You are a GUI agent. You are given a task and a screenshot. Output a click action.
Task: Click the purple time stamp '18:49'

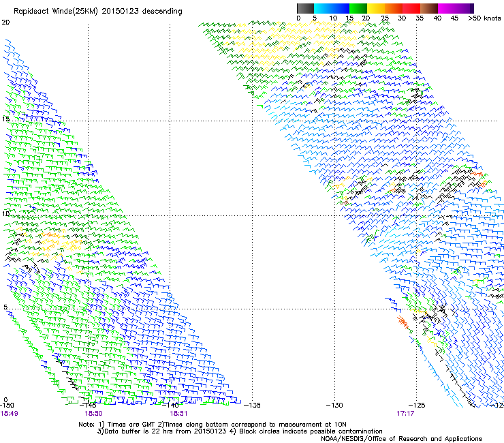point(9,414)
